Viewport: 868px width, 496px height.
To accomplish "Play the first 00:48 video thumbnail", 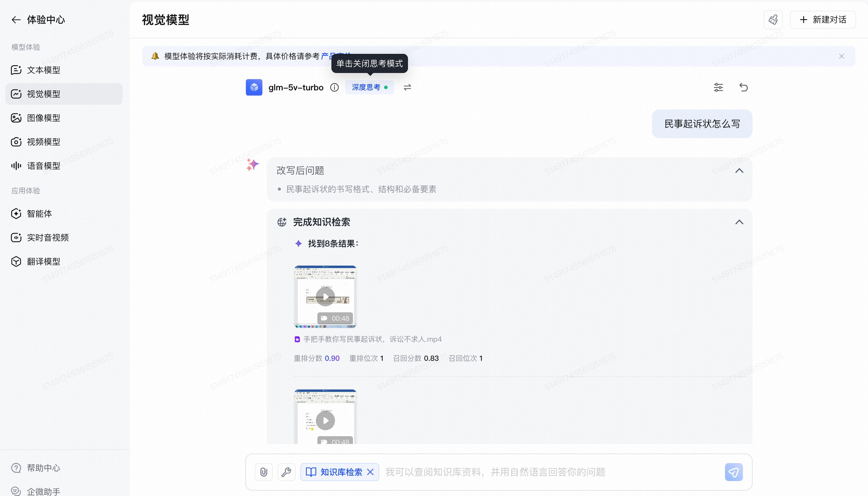I will click(x=325, y=296).
